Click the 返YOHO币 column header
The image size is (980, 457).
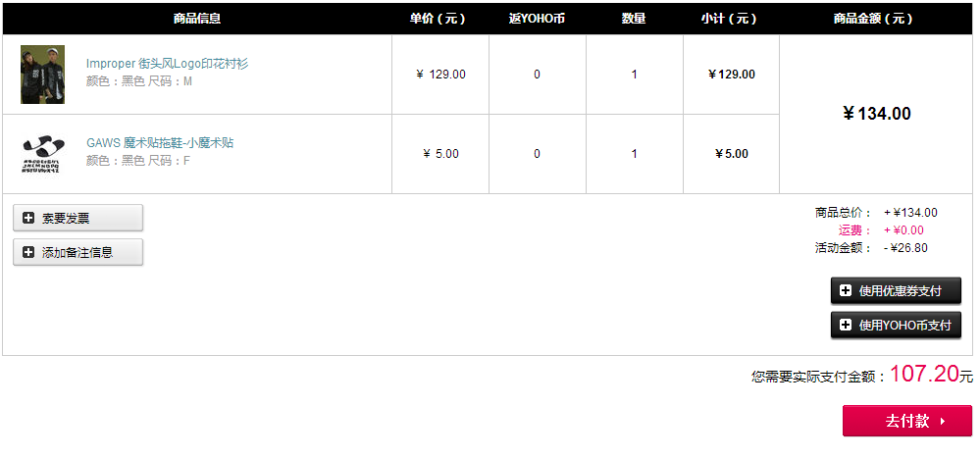tap(537, 19)
